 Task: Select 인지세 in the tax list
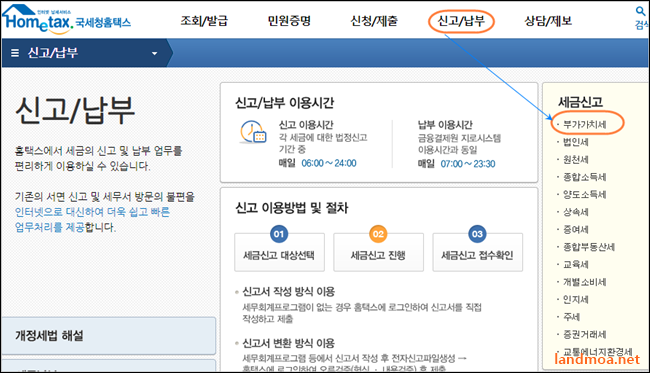coord(576,300)
